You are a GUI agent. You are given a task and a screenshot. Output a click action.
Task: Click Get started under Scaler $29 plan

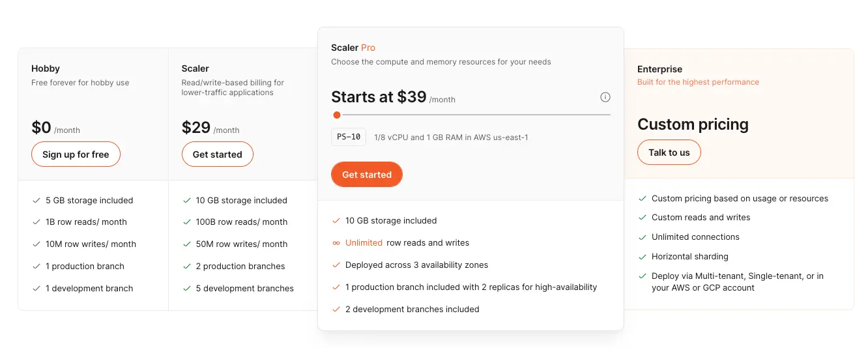pos(217,154)
